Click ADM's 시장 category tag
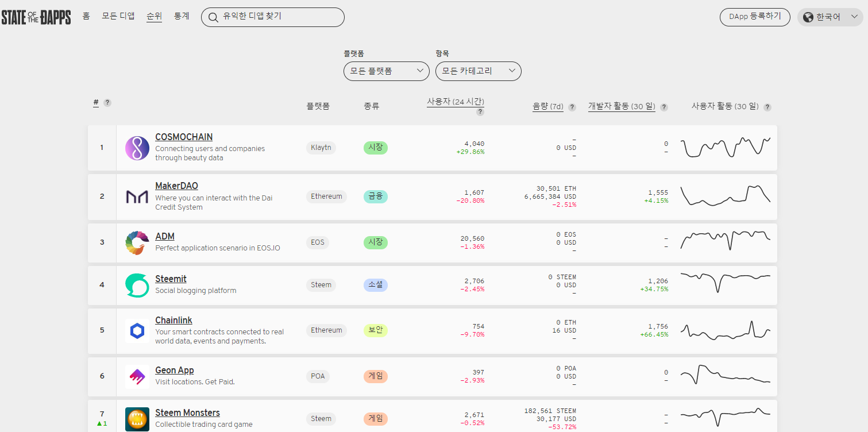 click(376, 242)
